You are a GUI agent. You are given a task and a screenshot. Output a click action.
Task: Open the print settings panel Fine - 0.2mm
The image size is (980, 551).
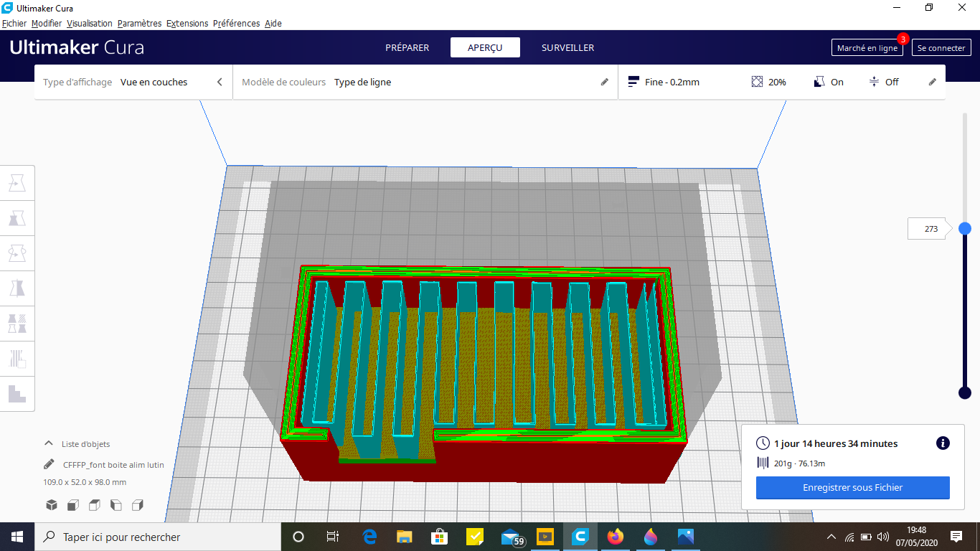coord(781,82)
